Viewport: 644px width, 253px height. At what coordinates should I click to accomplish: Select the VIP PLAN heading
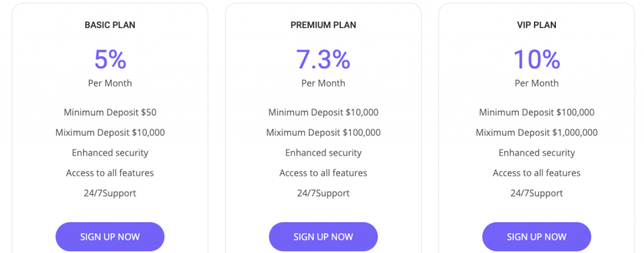click(x=537, y=25)
